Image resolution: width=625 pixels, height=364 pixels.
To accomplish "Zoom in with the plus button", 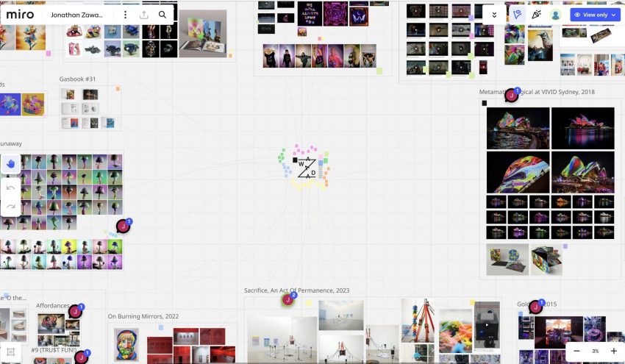I will 613,351.
